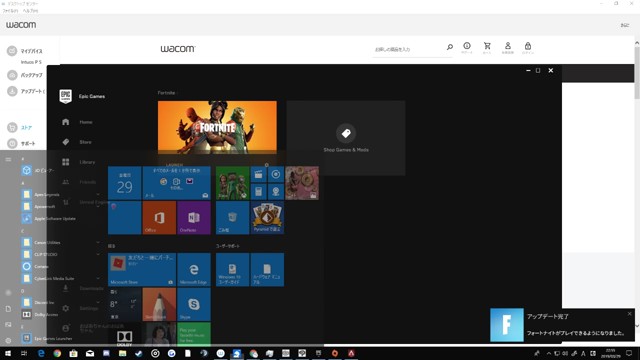Click the Windows Start button on taskbar
Viewport: 640px width, 360px height.
pos(8,353)
